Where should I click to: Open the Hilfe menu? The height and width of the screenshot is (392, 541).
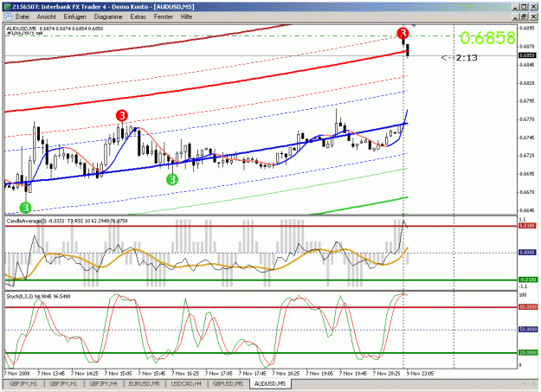186,16
